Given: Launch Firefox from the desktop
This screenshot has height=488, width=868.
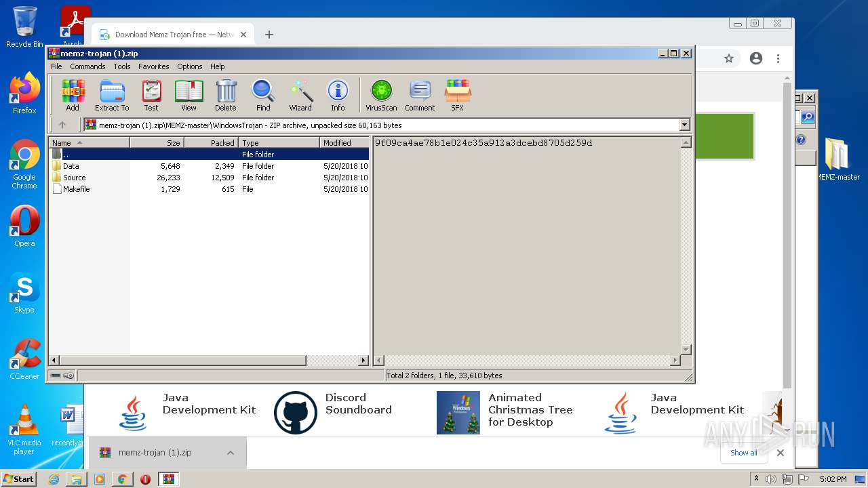Looking at the screenshot, I should tap(24, 94).
